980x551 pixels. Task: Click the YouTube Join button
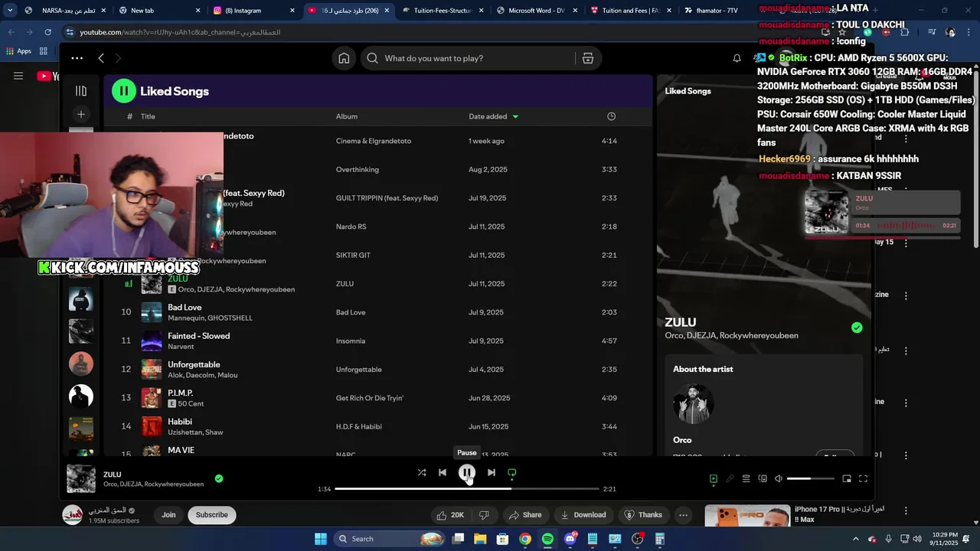click(168, 515)
